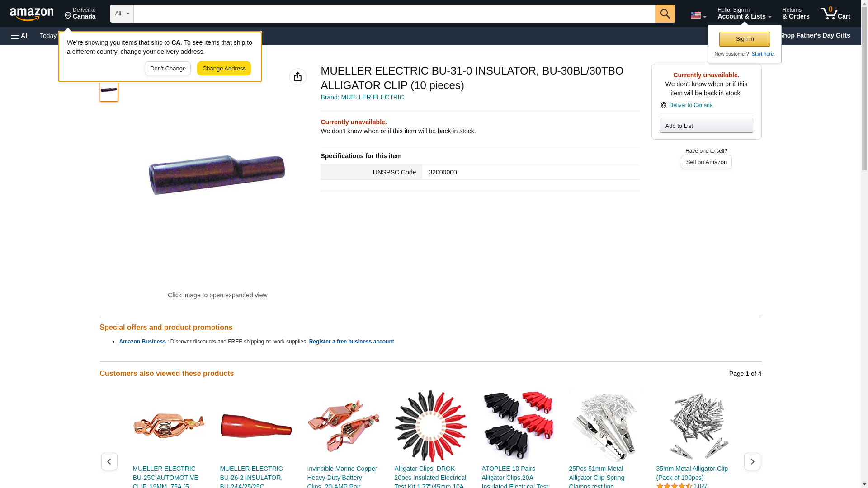Image resolution: width=868 pixels, height=488 pixels.
Task: Open Returns & Orders
Action: coord(796,14)
